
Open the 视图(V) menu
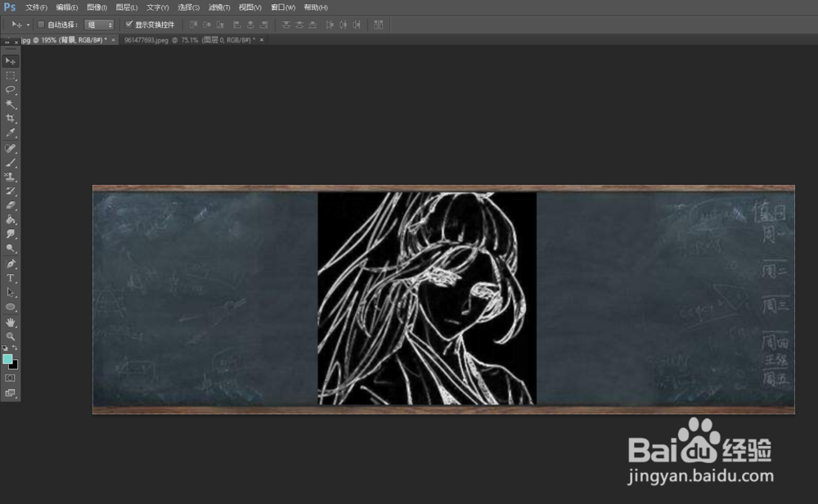point(249,7)
